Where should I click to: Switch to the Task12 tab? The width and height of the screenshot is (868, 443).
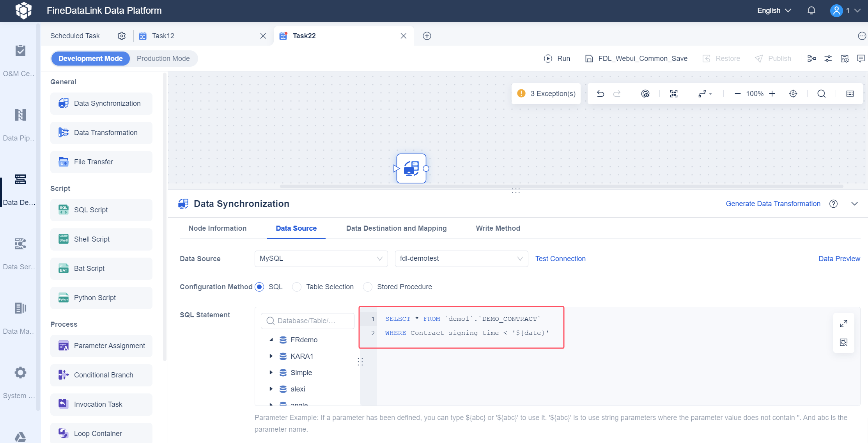(x=163, y=36)
